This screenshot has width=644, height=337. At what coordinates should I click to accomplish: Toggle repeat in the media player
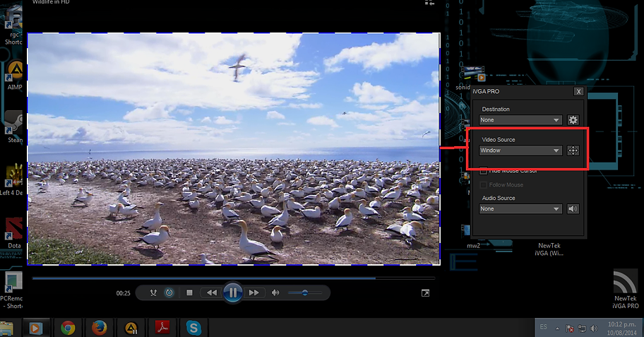169,293
